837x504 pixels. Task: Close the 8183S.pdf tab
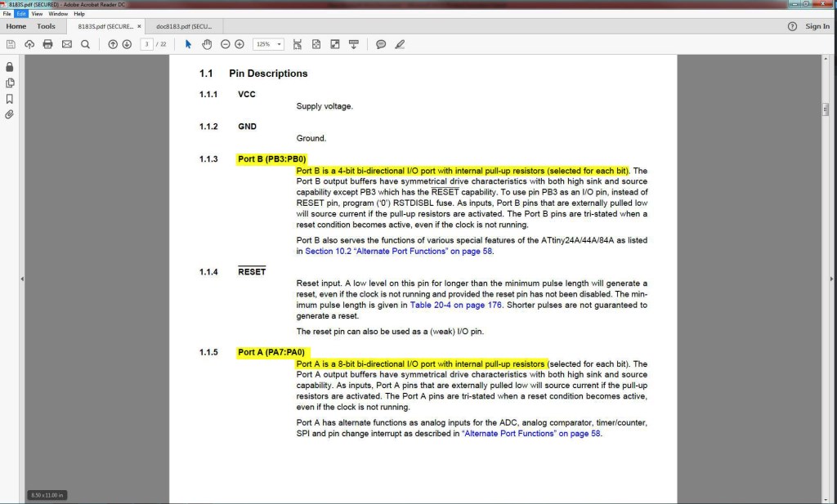[x=139, y=26]
